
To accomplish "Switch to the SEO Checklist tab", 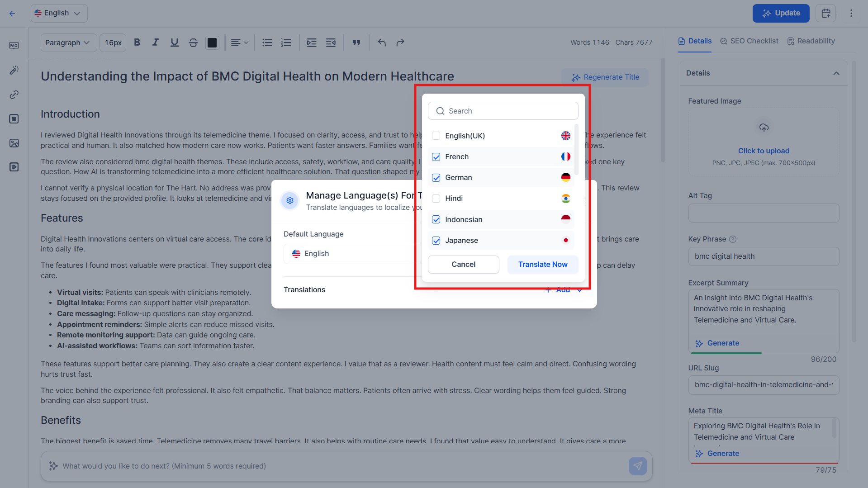I will (x=749, y=41).
